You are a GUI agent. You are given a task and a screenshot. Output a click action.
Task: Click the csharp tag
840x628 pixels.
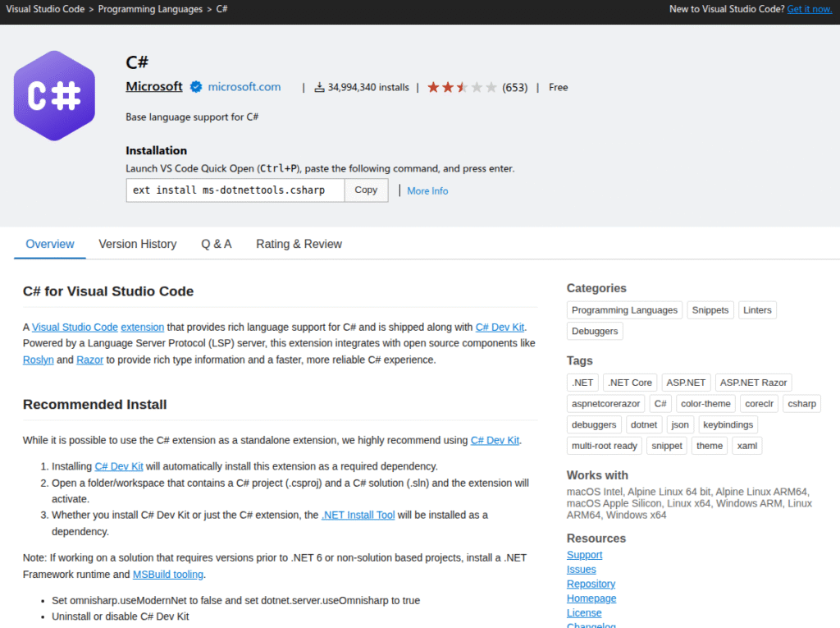(802, 403)
